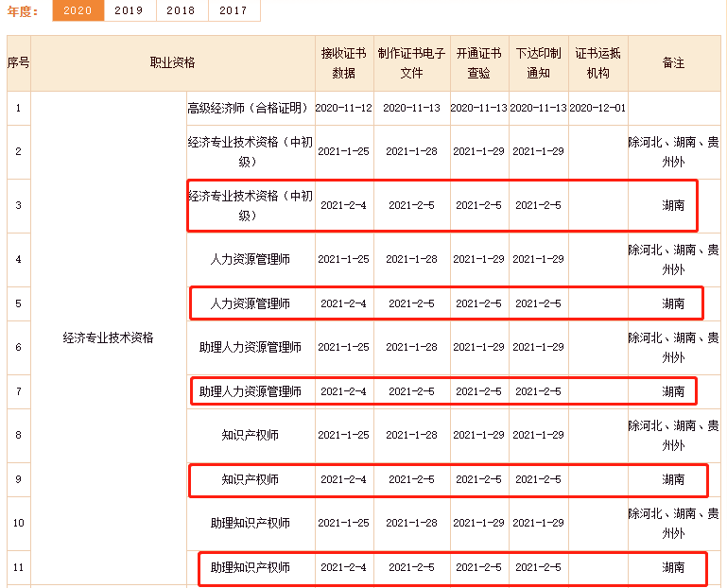The width and height of the screenshot is (727, 588).
Task: Open the 2018 year tab
Action: (181, 10)
